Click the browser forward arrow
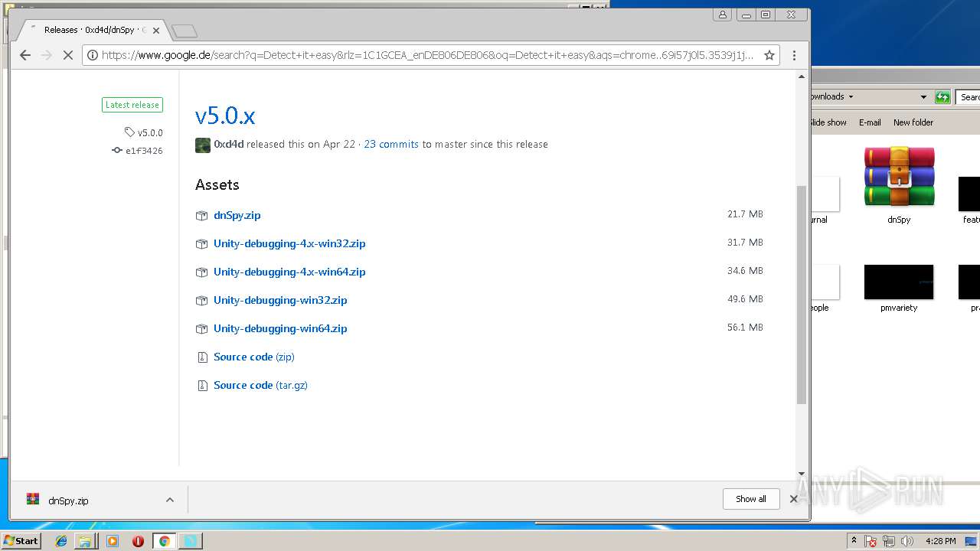Image resolution: width=980 pixels, height=551 pixels. point(47,55)
